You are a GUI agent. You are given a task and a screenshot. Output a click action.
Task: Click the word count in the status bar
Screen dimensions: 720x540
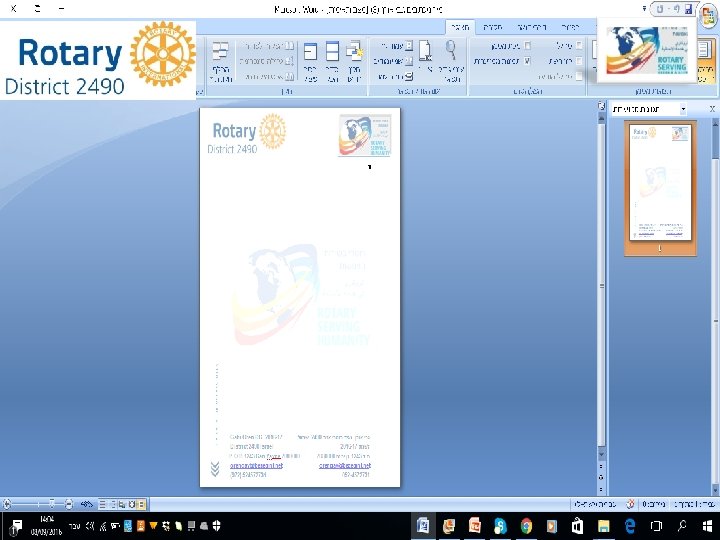click(x=654, y=504)
